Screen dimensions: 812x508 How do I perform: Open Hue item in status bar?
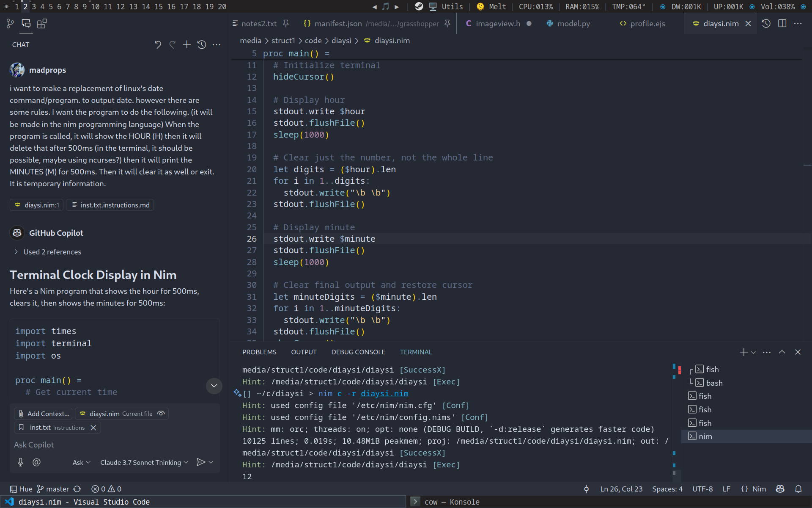(x=21, y=489)
